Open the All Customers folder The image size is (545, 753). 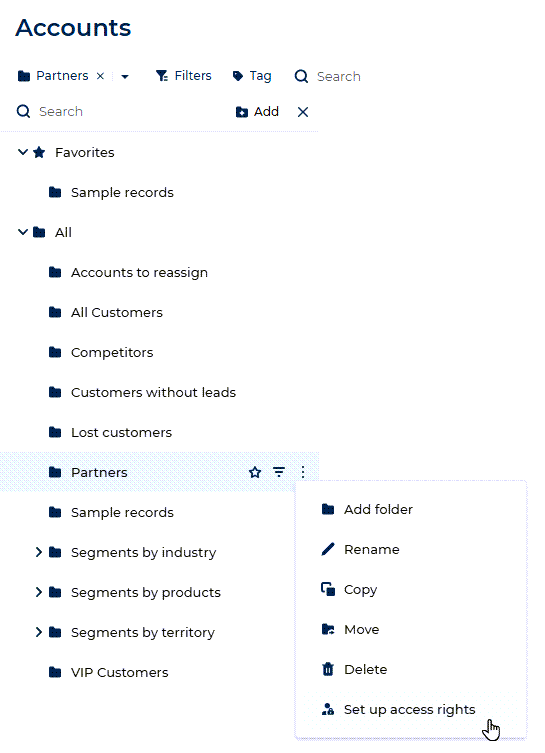117,313
